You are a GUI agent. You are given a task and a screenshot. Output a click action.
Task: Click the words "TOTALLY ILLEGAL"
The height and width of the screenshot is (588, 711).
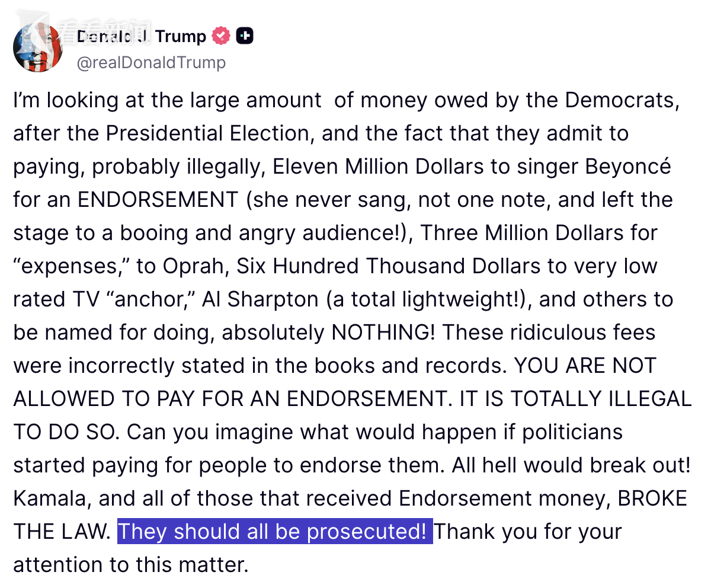click(601, 399)
